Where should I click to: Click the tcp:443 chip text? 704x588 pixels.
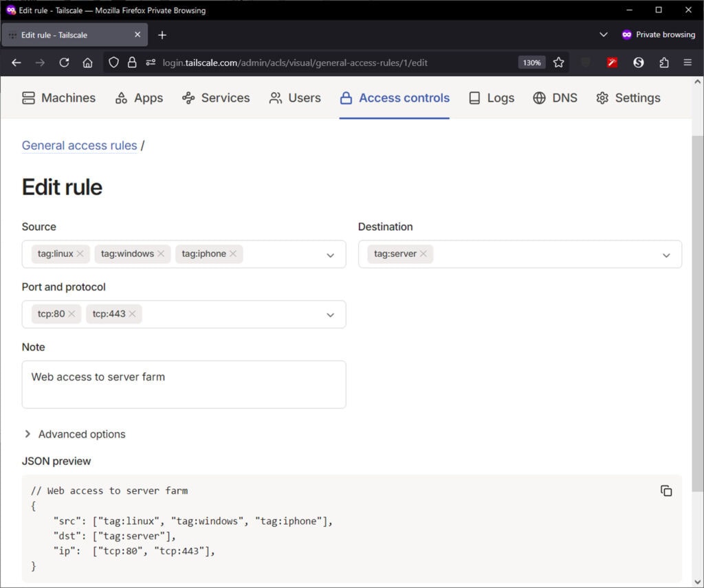[x=109, y=313]
